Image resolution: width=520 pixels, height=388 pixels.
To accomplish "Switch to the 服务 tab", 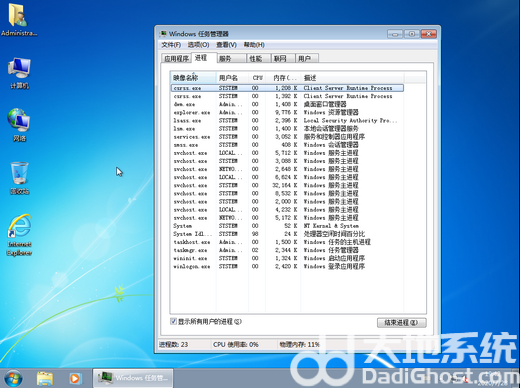I will click(x=232, y=58).
